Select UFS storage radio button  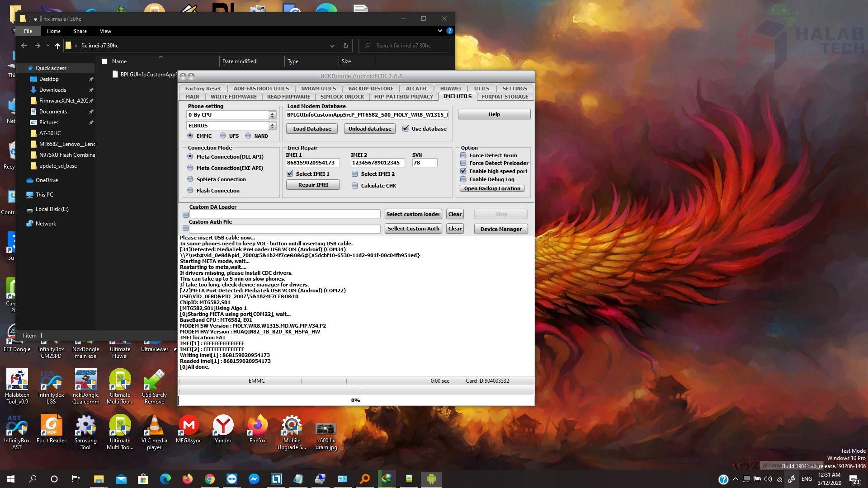coord(223,136)
